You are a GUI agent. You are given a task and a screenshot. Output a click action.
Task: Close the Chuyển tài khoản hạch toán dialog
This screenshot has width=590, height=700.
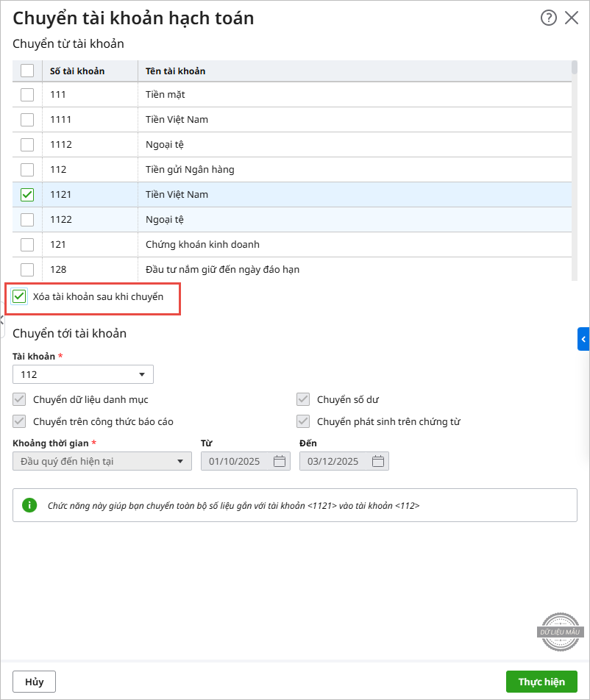tap(572, 18)
